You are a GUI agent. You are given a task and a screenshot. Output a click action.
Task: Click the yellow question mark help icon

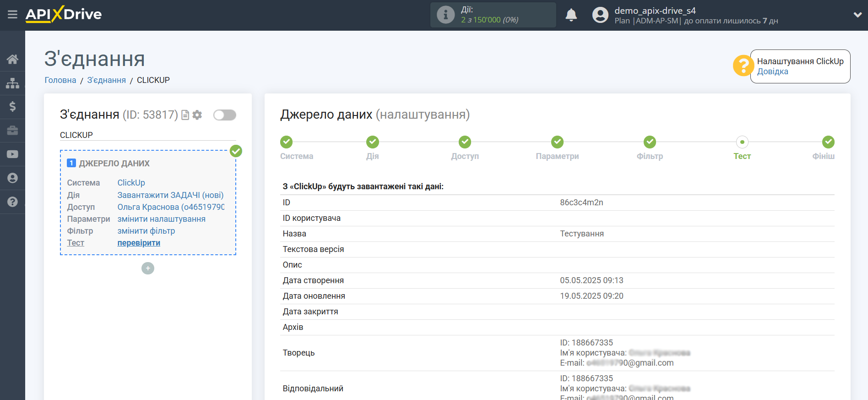(743, 66)
